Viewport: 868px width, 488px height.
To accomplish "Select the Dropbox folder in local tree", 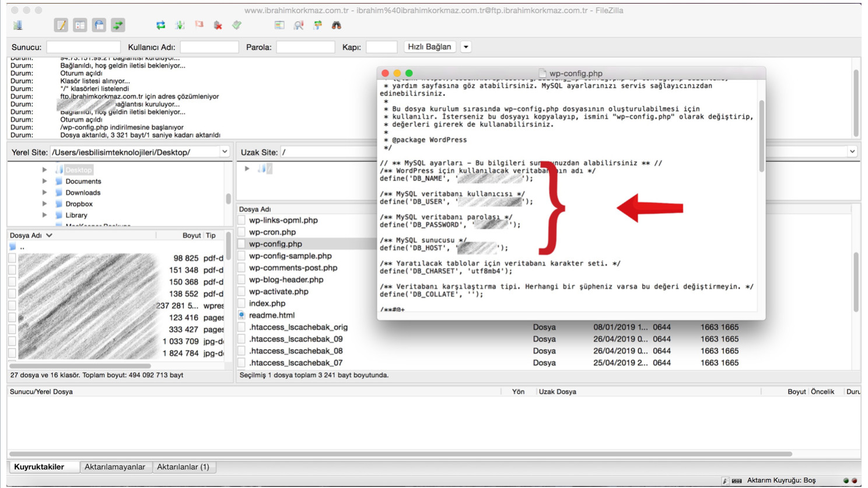I will click(x=79, y=204).
